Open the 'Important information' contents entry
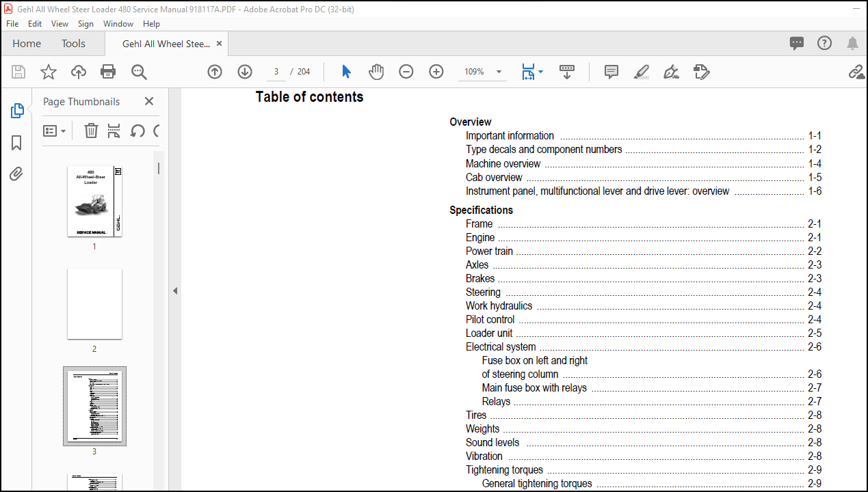Screen dimensions: 868x492 click(x=510, y=135)
